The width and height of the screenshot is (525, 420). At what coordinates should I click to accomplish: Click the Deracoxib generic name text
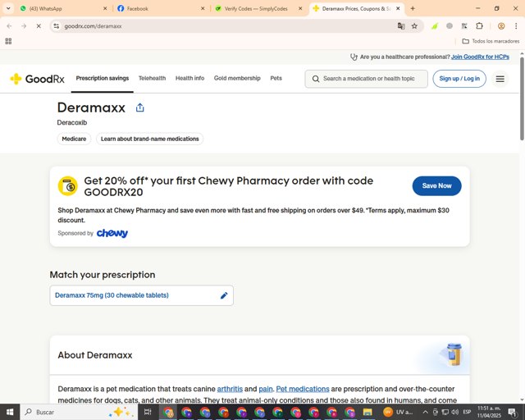72,122
